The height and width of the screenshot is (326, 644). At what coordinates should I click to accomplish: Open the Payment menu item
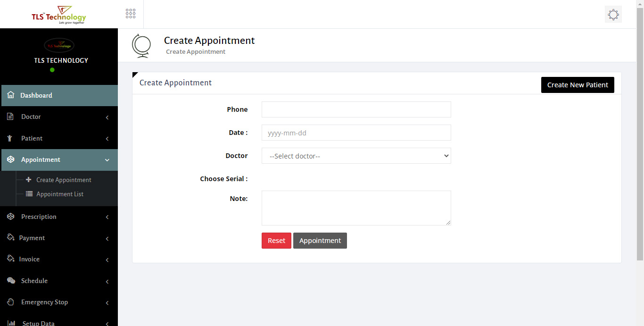(32, 238)
